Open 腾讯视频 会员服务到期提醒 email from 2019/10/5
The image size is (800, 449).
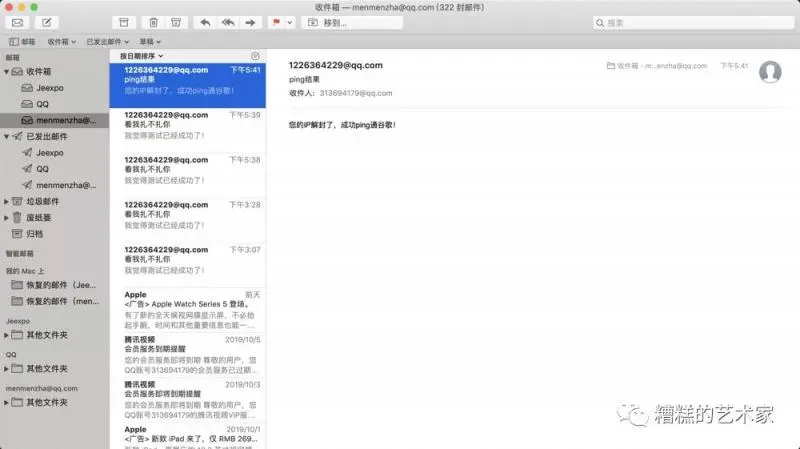tap(188, 355)
